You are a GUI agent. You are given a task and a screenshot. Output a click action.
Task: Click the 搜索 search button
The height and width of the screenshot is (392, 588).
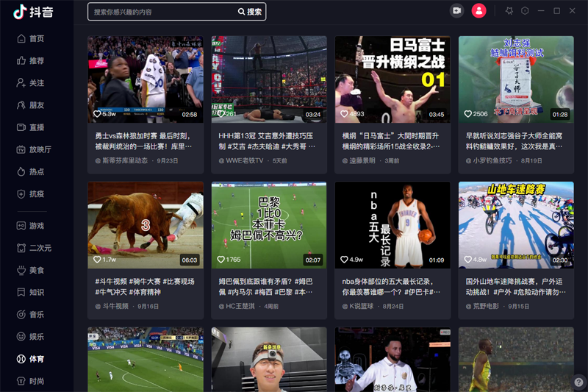pos(250,12)
